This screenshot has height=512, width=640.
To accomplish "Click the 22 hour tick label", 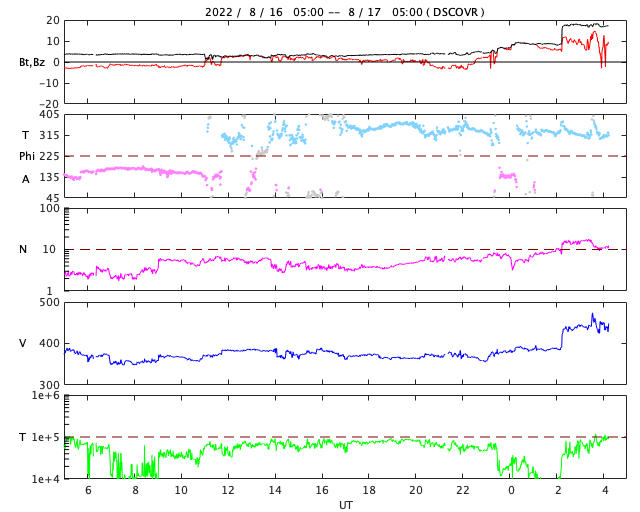I will pyautogui.click(x=464, y=491).
